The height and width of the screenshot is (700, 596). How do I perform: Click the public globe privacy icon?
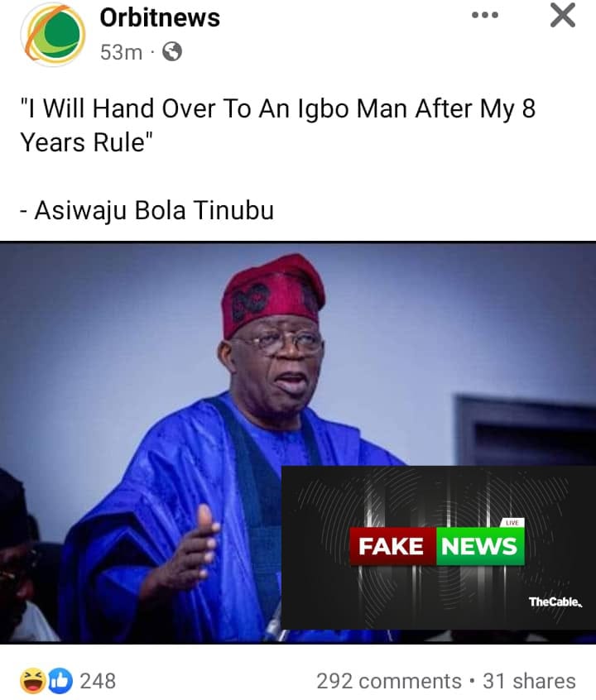[x=172, y=52]
